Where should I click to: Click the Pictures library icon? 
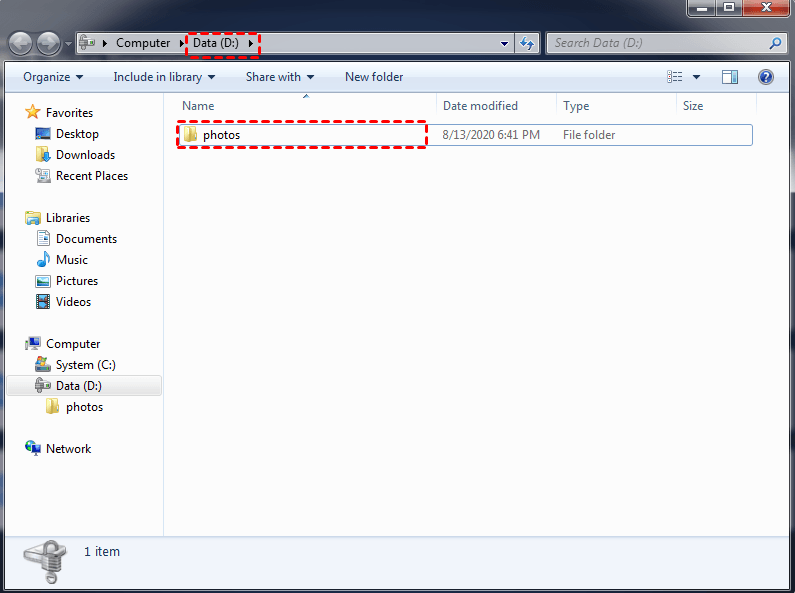[43, 281]
